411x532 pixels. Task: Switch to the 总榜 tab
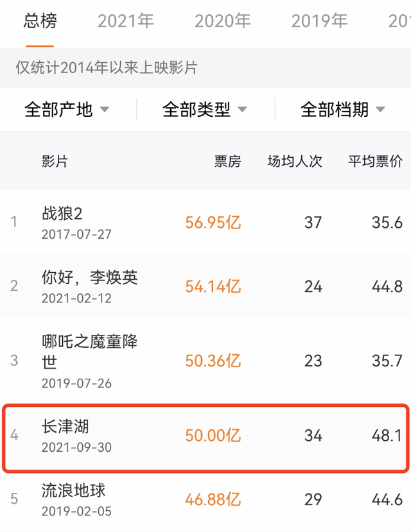[x=40, y=21]
